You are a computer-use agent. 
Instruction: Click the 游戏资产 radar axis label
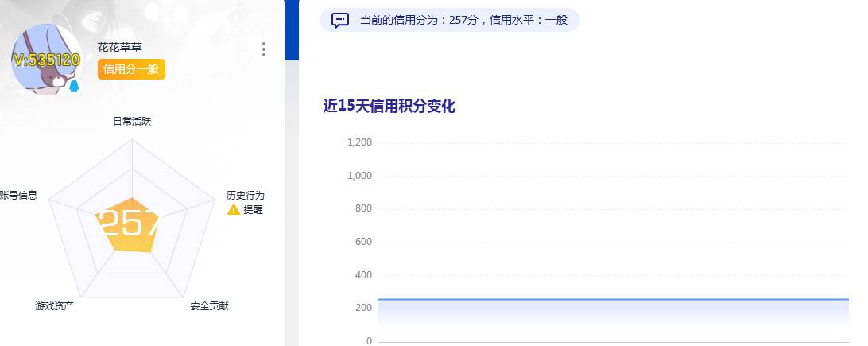click(54, 305)
